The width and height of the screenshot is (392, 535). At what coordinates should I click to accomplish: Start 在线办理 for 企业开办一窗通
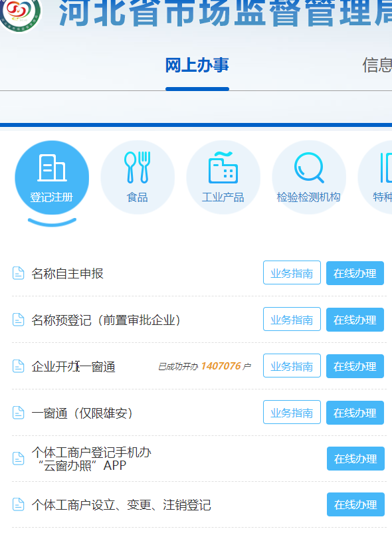(x=355, y=366)
